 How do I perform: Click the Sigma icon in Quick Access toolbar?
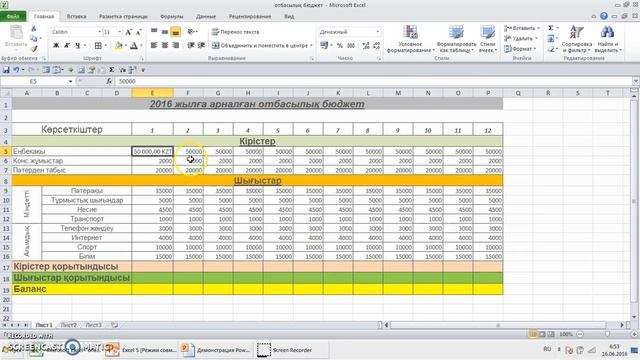111,70
